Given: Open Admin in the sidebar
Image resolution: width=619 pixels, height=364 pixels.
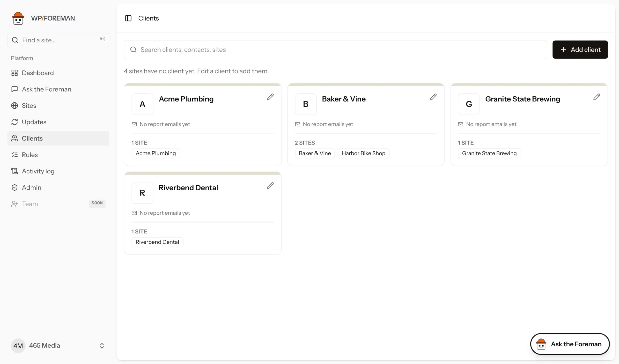Looking at the screenshot, I should pos(58,187).
